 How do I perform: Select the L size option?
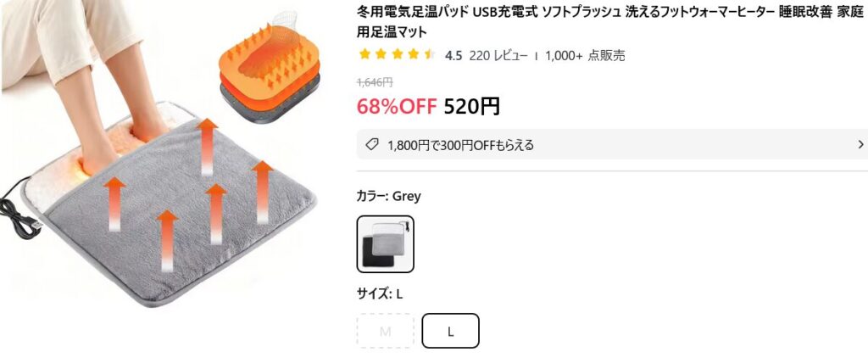450,331
